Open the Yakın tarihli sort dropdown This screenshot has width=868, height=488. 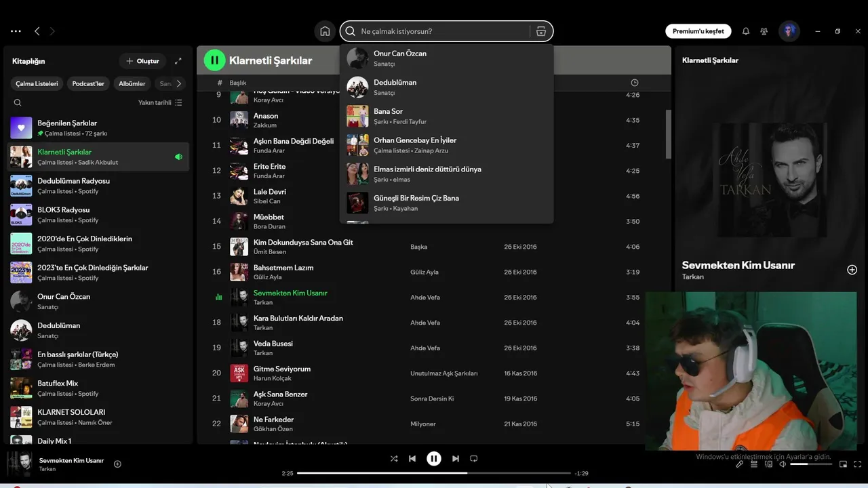click(160, 102)
